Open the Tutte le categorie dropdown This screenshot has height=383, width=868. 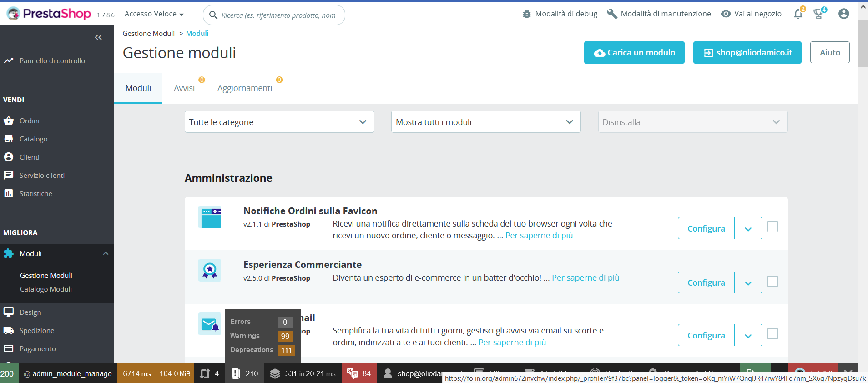279,122
